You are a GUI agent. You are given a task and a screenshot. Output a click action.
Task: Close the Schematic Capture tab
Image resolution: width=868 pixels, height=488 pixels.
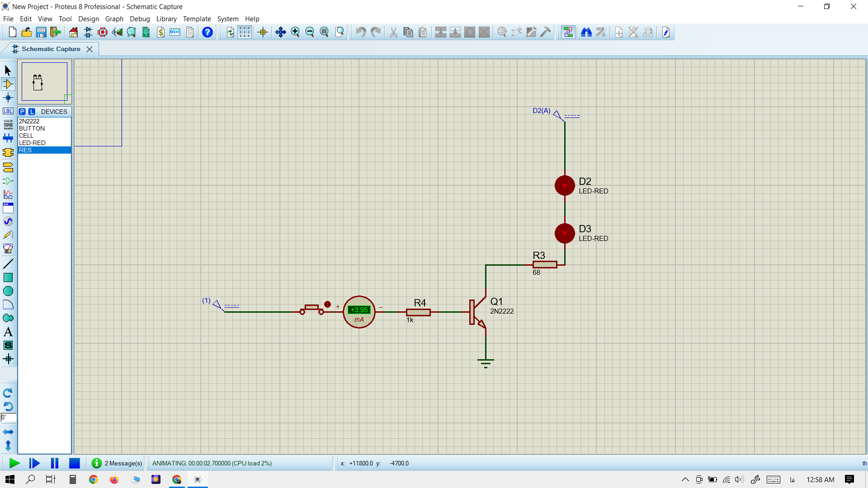pos(90,49)
